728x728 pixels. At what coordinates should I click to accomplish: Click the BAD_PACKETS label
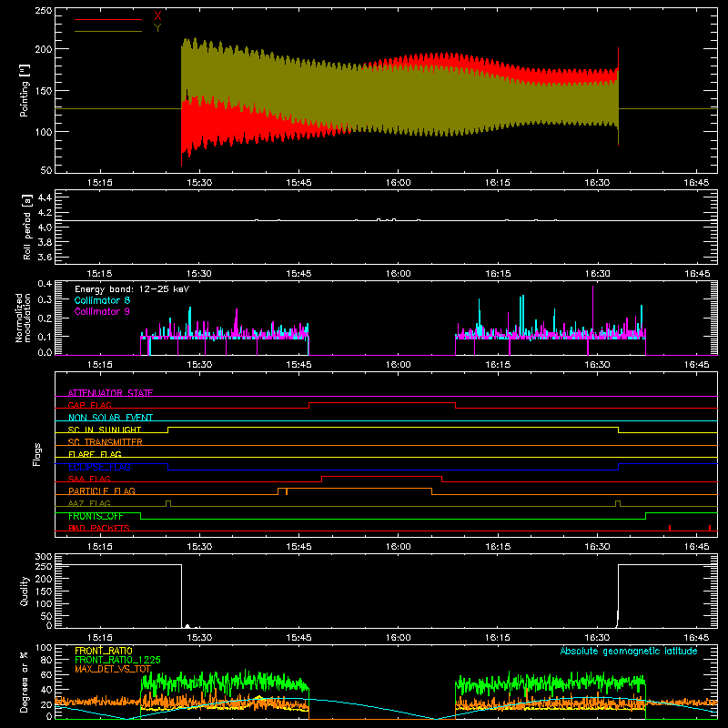pyautogui.click(x=99, y=528)
